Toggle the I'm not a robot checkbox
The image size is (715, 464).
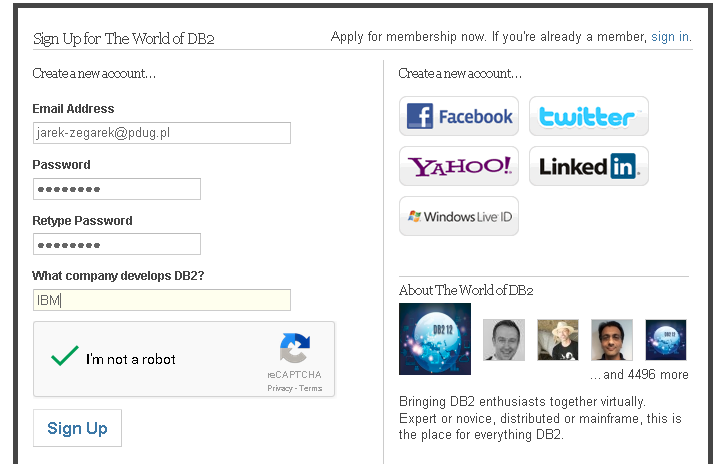point(65,356)
